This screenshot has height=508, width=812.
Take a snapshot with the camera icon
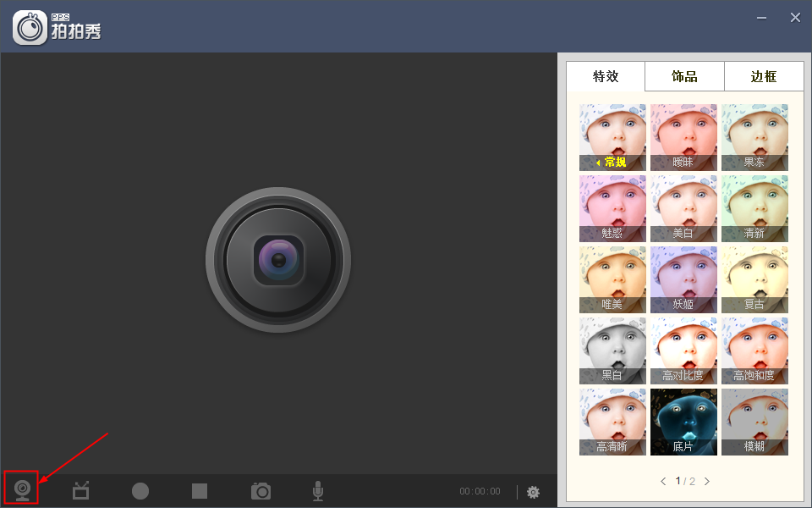point(261,490)
